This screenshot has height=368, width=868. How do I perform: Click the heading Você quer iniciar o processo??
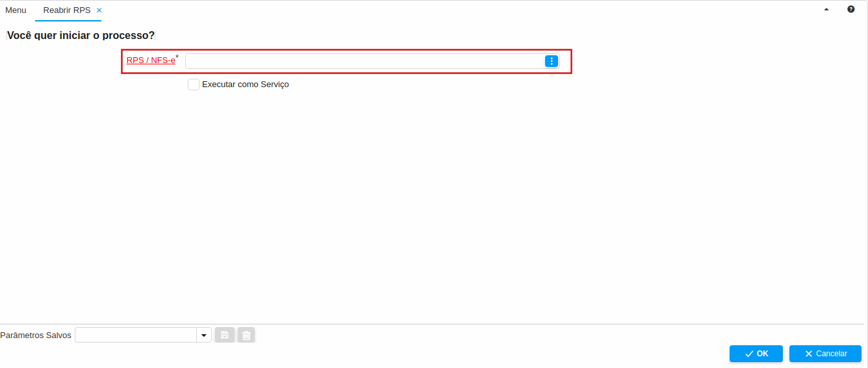coord(81,35)
